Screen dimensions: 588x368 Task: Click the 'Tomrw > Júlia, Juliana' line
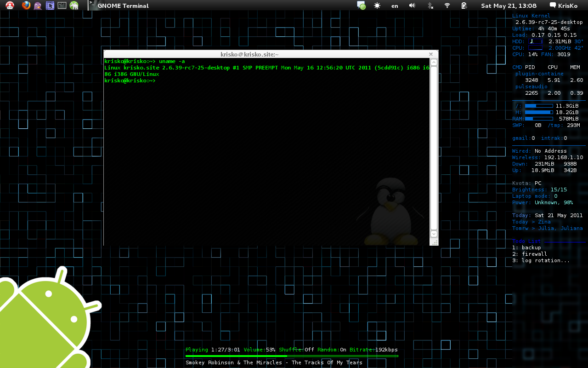pyautogui.click(x=548, y=228)
